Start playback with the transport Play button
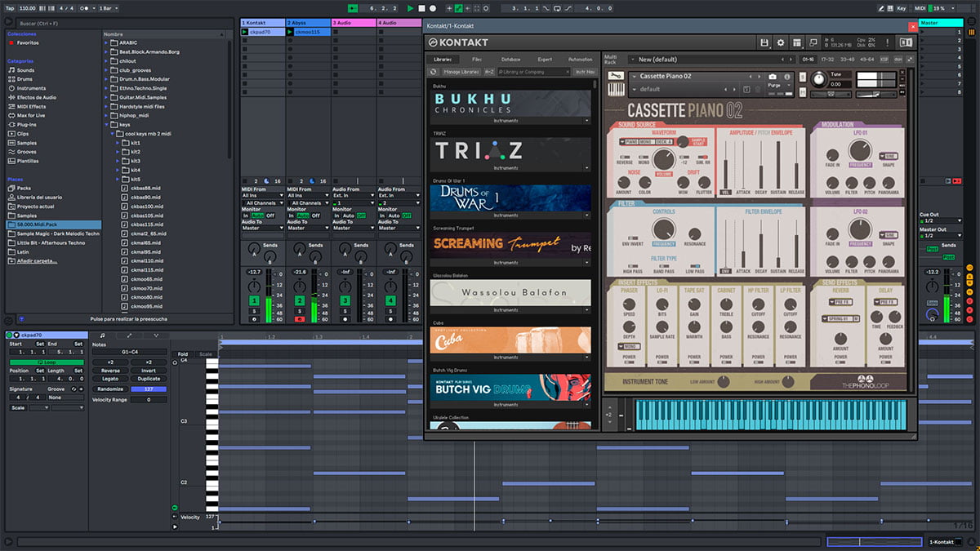 pos(411,8)
